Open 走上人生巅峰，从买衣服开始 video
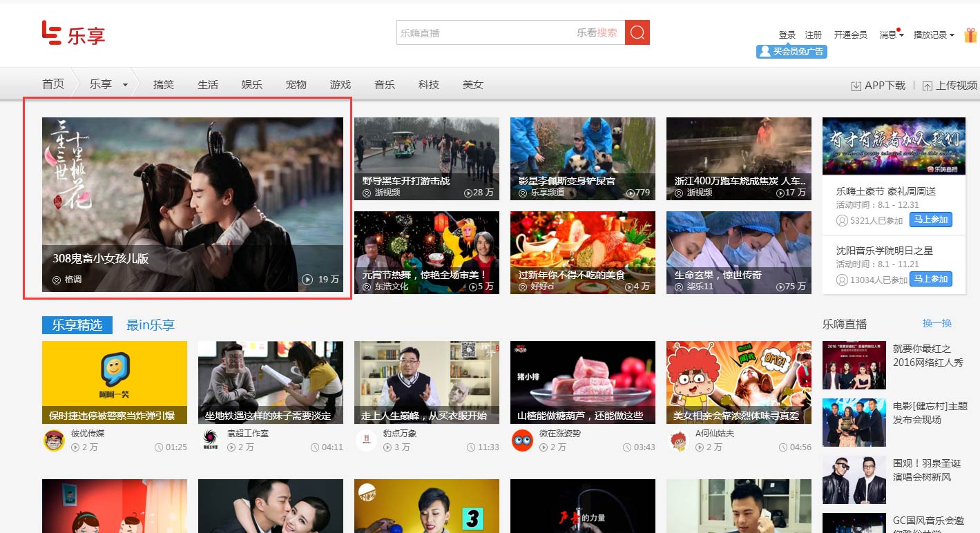Screen dimensions: 980x533 (427, 382)
